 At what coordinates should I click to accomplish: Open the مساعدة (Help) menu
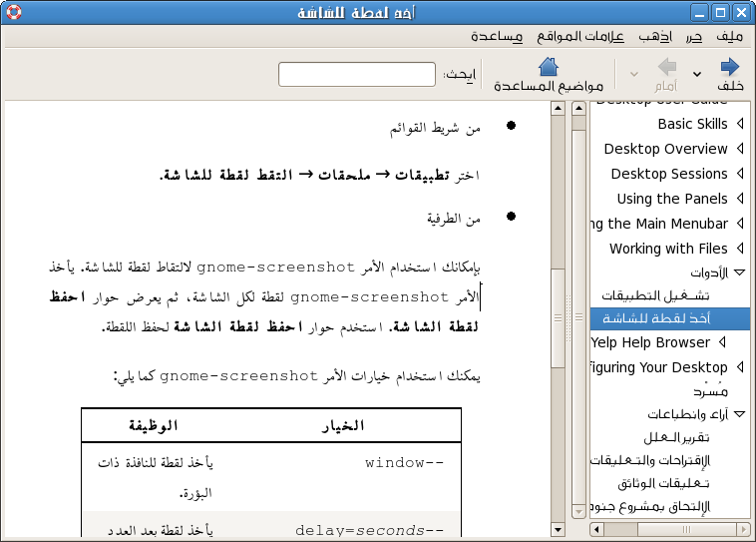click(498, 37)
